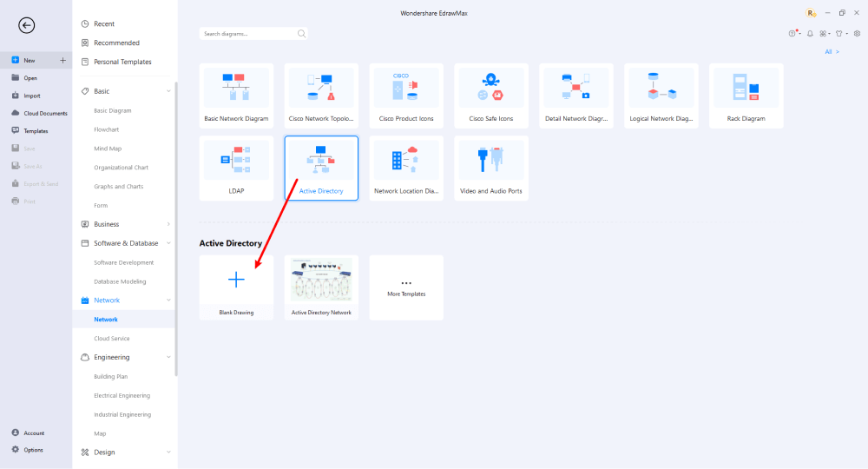Expand the Business category chevron
This screenshot has width=868, height=469.
(168, 224)
